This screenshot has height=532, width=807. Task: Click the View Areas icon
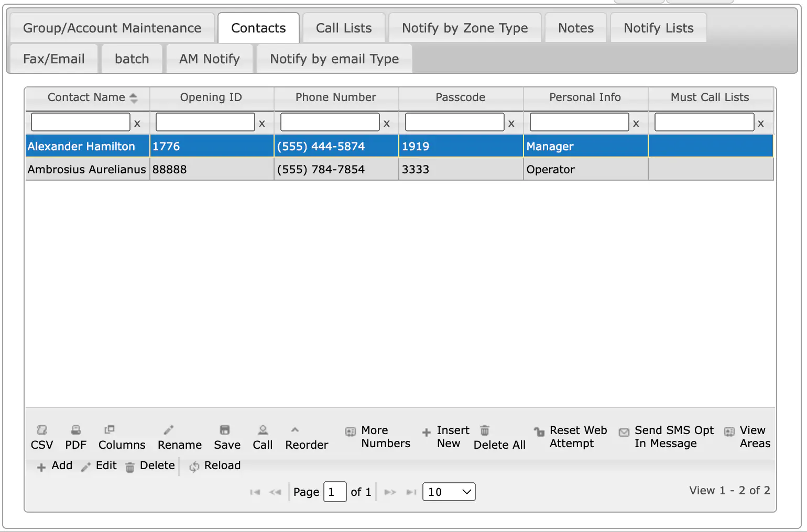pos(729,432)
